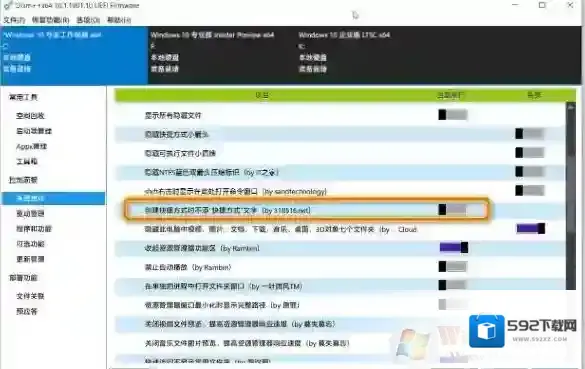Open 程序和功能 in the sidebar
Image resolution: width=585 pixels, height=369 pixels.
(34, 229)
